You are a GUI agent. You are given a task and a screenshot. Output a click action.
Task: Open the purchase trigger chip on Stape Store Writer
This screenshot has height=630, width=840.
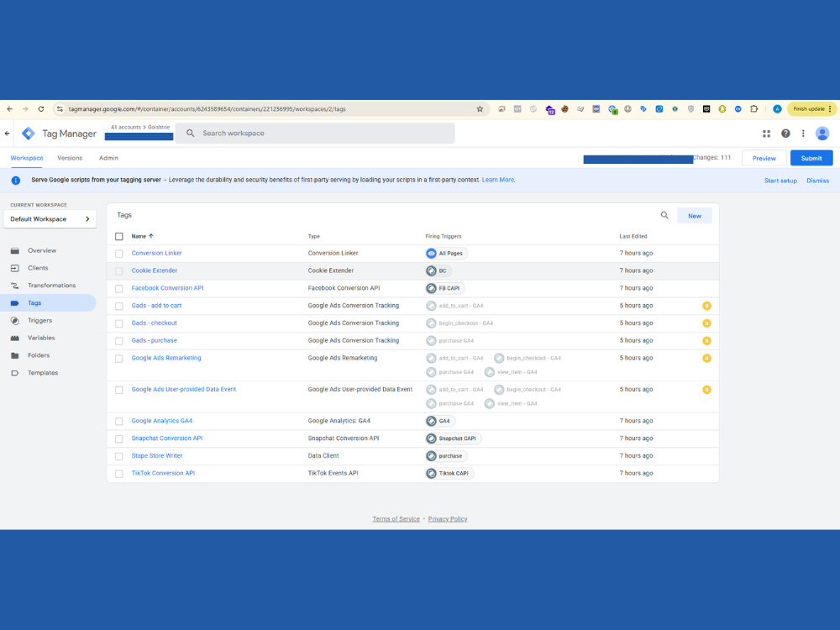[x=446, y=456]
